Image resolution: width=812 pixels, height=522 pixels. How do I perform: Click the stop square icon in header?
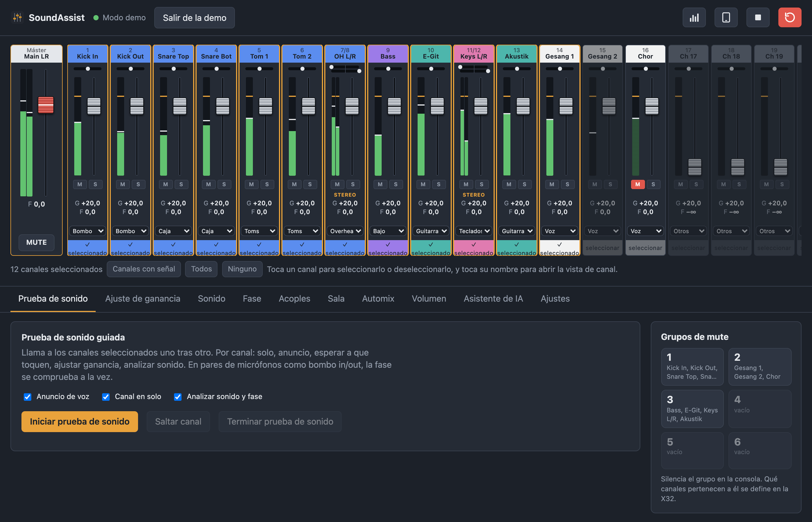[758, 17]
